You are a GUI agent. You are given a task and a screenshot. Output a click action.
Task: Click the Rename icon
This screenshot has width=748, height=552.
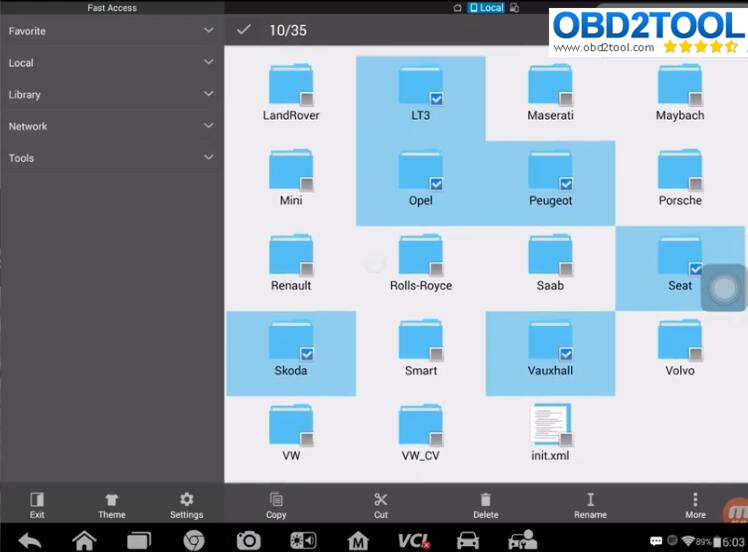[x=590, y=506]
